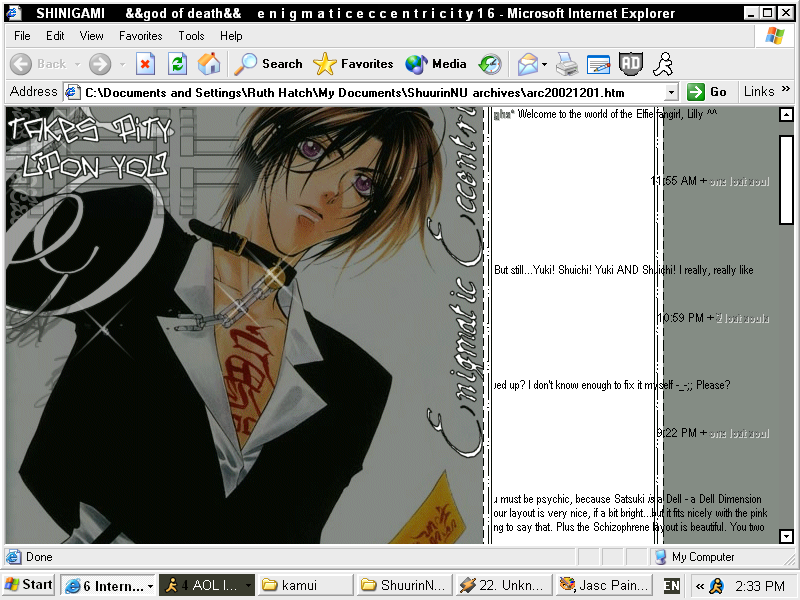Click the Internet Explorer icon in the title bar

point(13,12)
